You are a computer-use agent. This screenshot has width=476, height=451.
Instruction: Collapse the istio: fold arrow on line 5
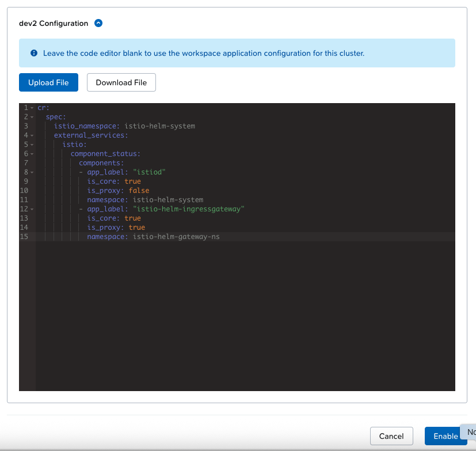(32, 145)
